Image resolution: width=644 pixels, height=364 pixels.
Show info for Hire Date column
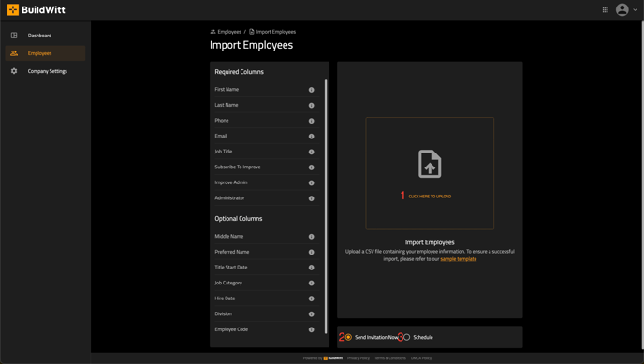point(312,298)
